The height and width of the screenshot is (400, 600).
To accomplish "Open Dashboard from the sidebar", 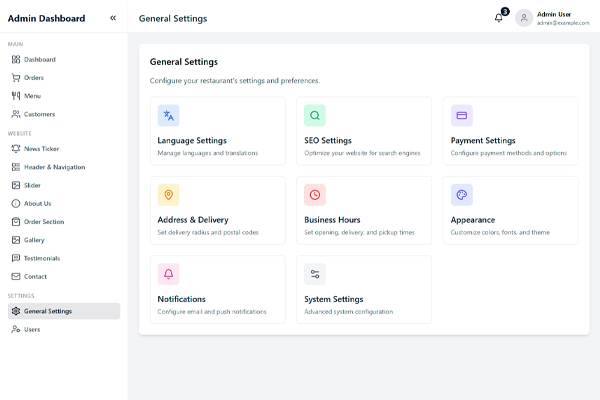I will point(64,59).
